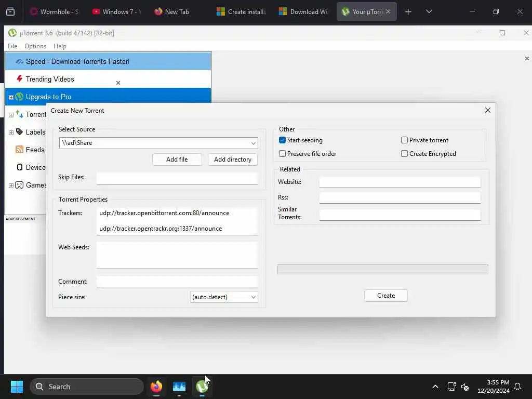Click the µTorrent taskbar icon

pos(202,387)
